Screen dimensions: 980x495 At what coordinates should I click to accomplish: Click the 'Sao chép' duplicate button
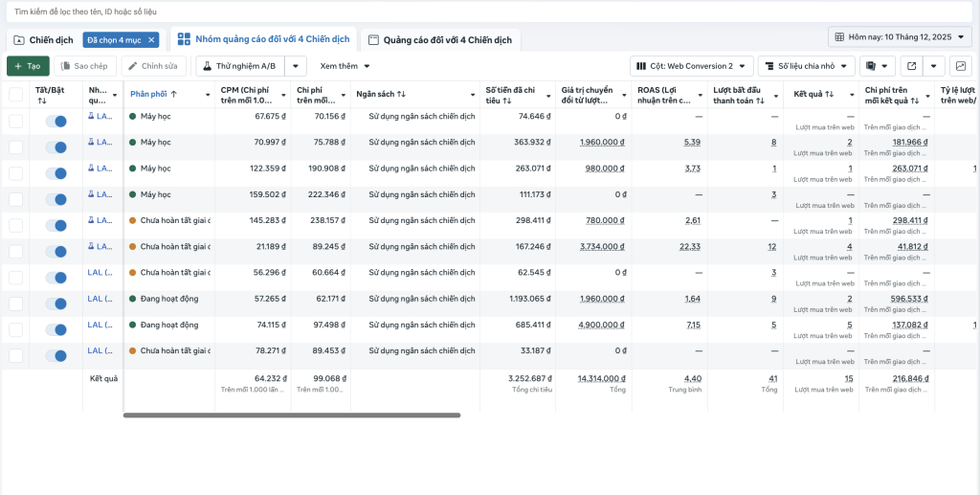(x=85, y=66)
